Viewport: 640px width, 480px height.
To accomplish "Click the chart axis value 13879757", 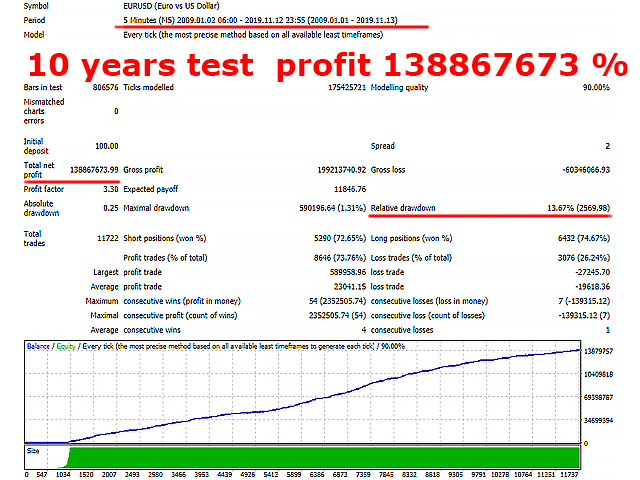I will pyautogui.click(x=598, y=351).
